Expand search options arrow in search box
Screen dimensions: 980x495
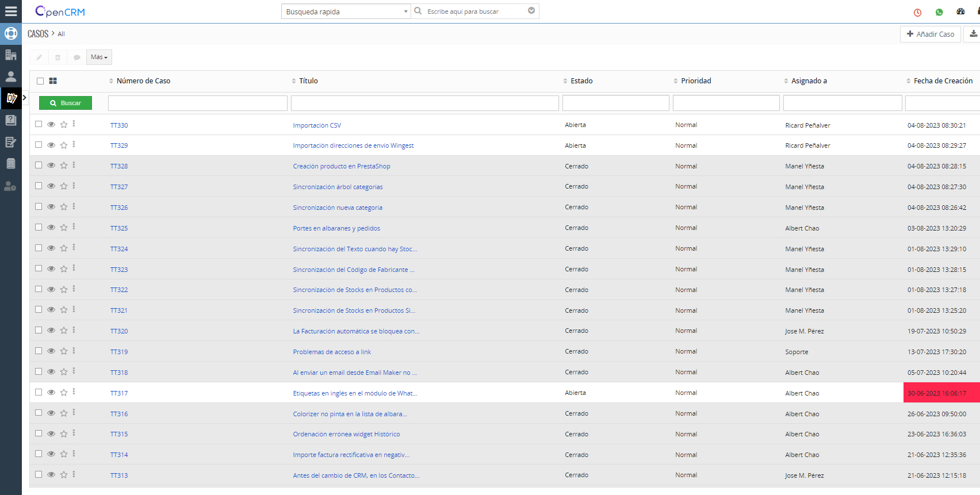tap(531, 11)
